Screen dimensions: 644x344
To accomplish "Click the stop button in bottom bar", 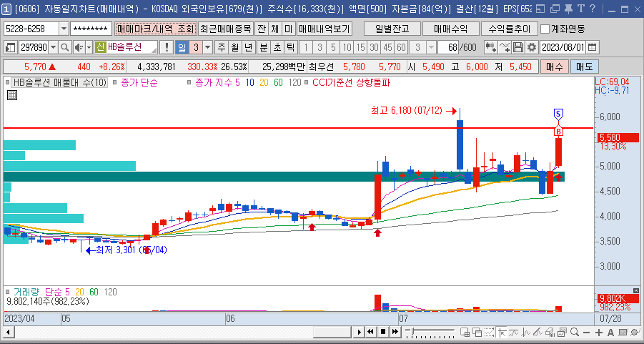I will (x=383, y=332).
